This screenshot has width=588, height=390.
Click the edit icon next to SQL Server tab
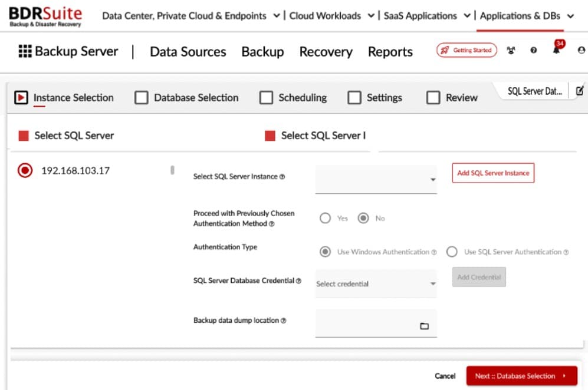[x=580, y=91]
